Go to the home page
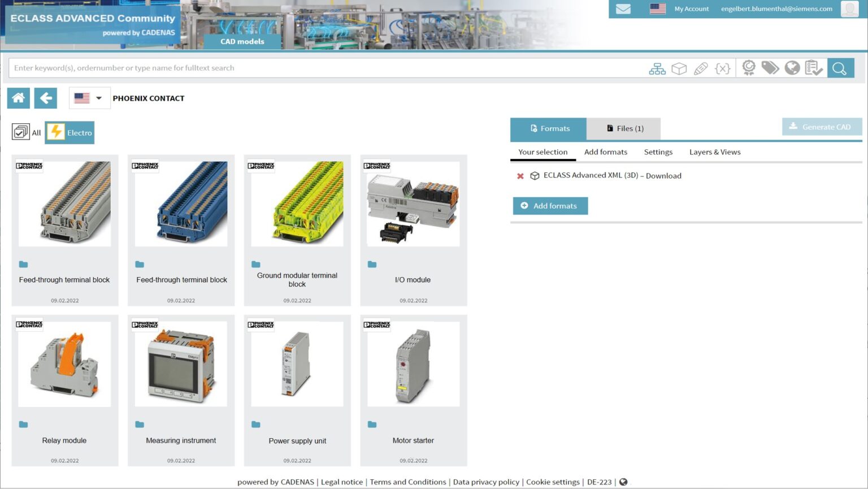Viewport: 868px width, 489px height. (18, 98)
